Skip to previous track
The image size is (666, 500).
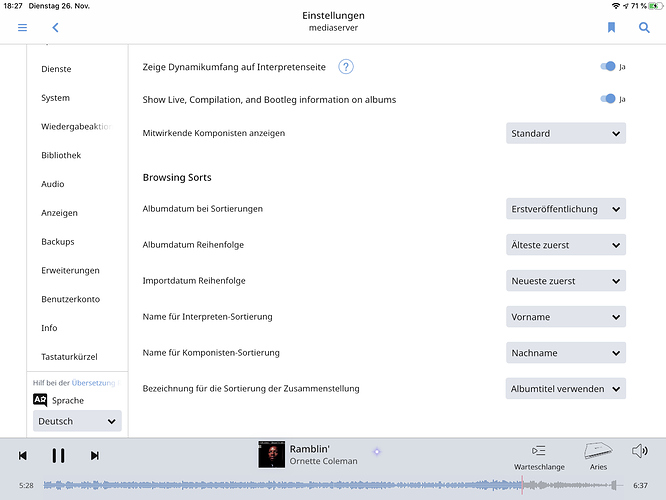(x=23, y=455)
